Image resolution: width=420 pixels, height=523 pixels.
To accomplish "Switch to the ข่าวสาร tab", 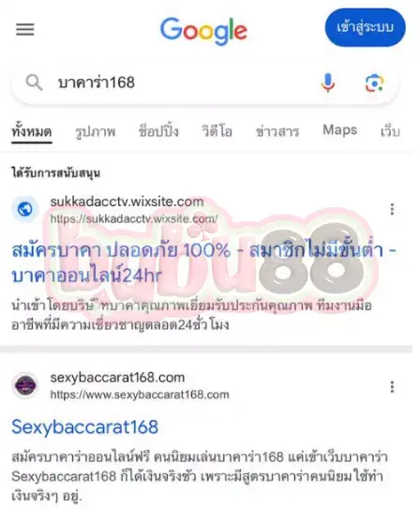I will click(x=277, y=131).
